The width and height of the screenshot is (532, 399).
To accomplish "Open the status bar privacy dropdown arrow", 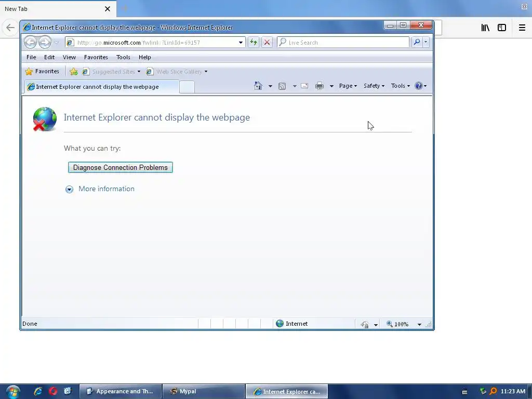I will coord(376,325).
